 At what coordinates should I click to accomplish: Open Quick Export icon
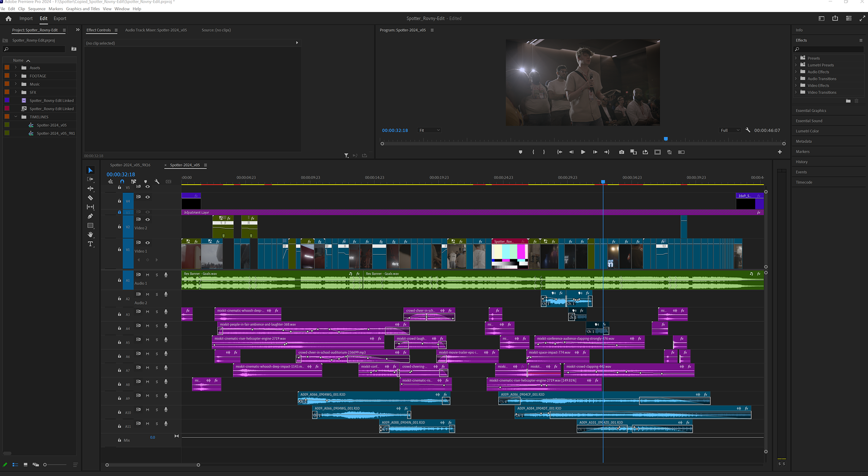835,19
